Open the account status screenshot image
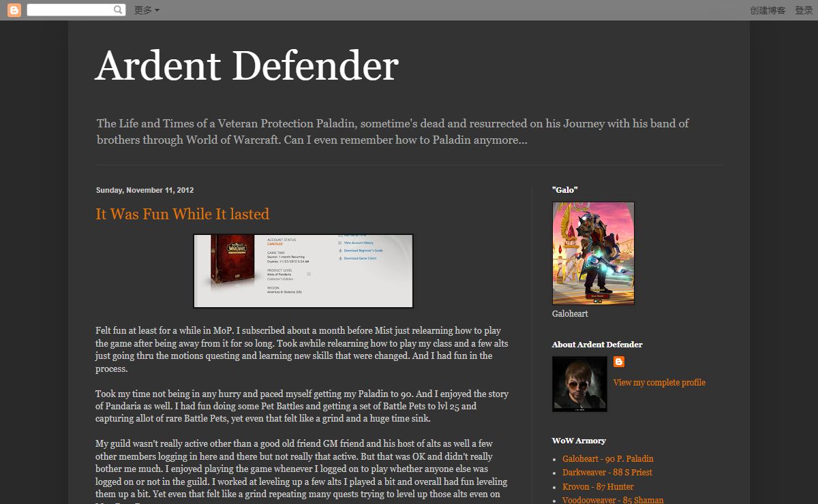This screenshot has width=818, height=504. coord(303,271)
